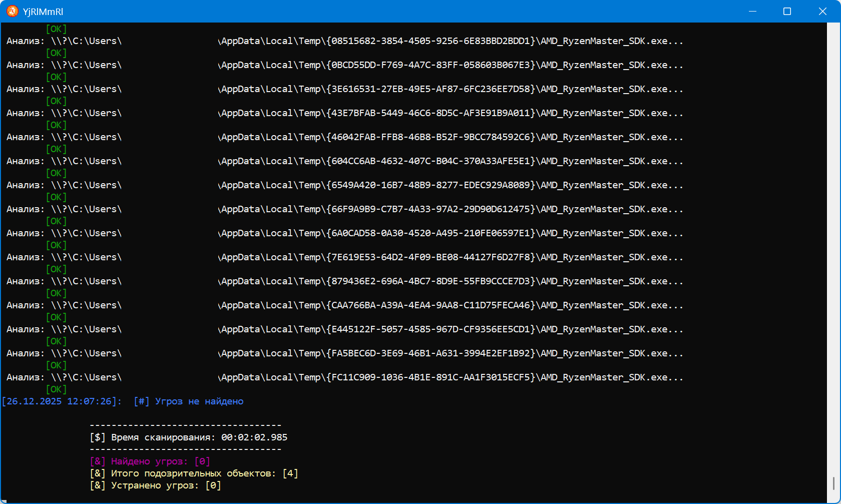Click the path containing GUID CAA766BA-A39A-4EA4
Screen dimensions: 841x504
pyautogui.click(x=451, y=305)
